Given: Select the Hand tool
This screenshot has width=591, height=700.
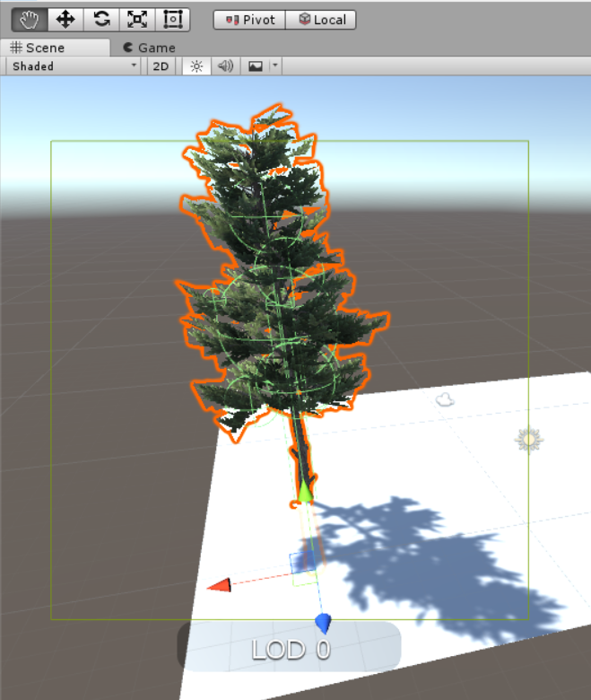Looking at the screenshot, I should tap(30, 20).
